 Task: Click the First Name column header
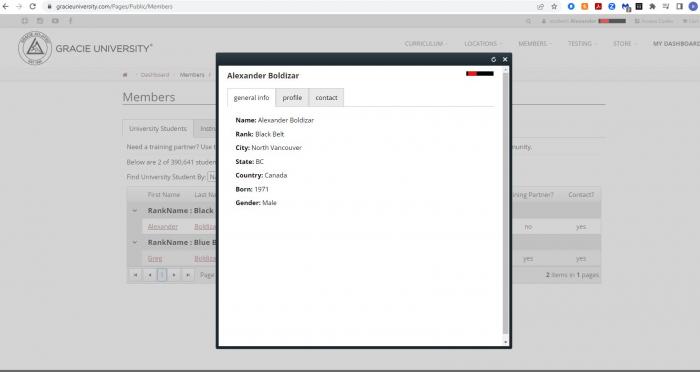click(x=164, y=195)
